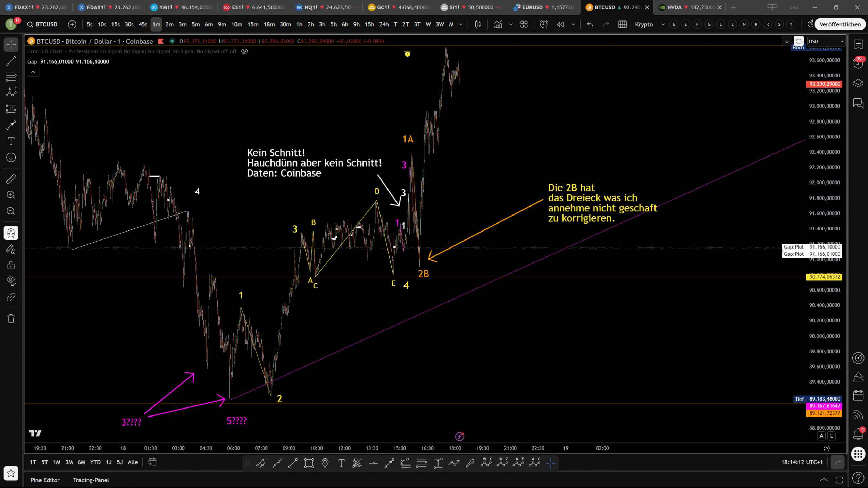Select the Text tool in left toolbar

pyautogui.click(x=11, y=141)
